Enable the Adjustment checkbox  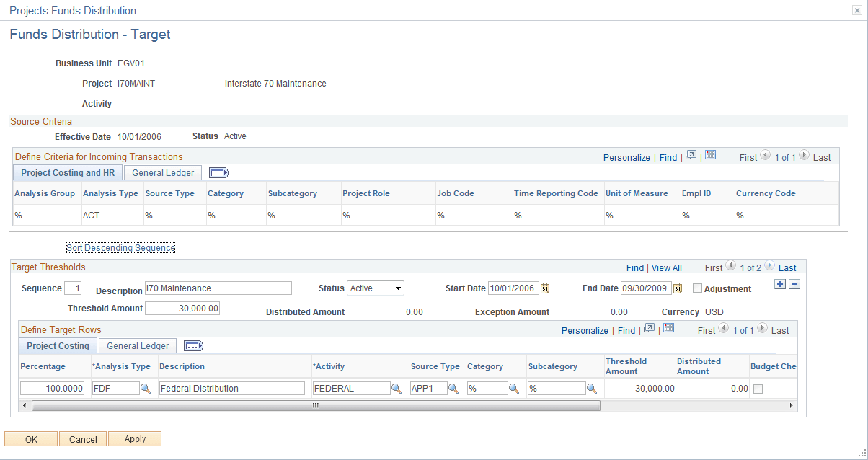(x=697, y=288)
